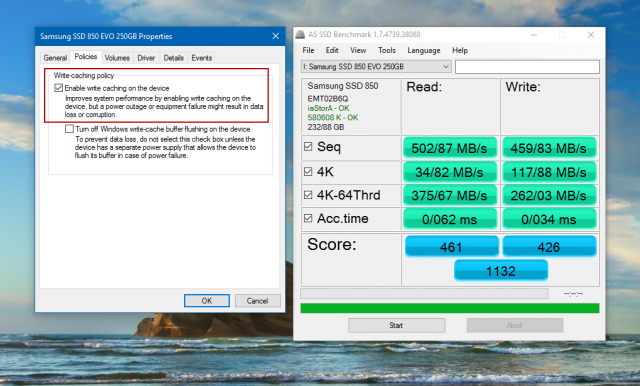Image resolution: width=640 pixels, height=386 pixels.
Task: Click the capacity text 232/88 GB
Action: coord(326,127)
